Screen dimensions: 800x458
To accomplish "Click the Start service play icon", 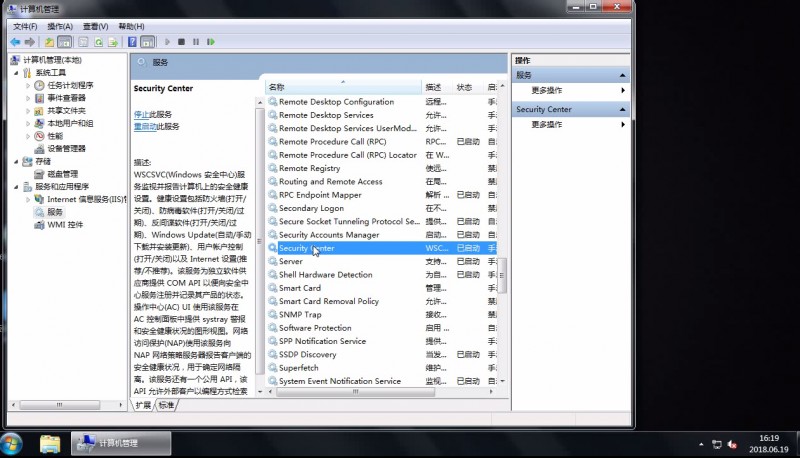I will point(167,42).
